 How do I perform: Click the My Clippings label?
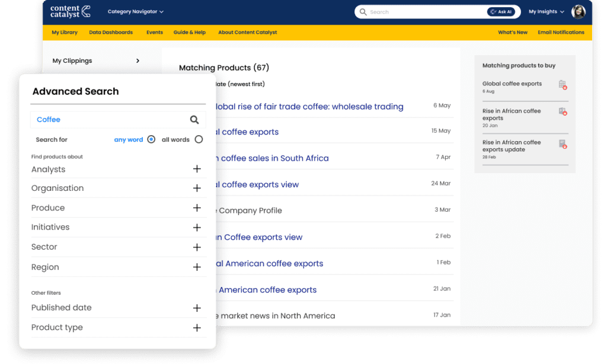pos(72,61)
